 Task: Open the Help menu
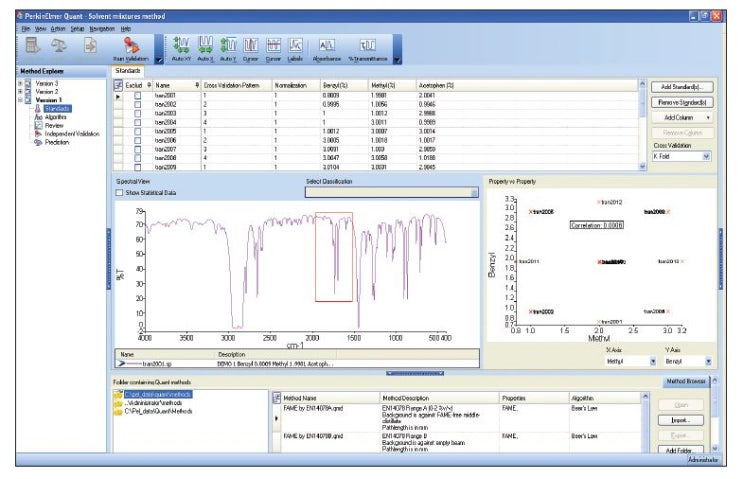pos(126,29)
